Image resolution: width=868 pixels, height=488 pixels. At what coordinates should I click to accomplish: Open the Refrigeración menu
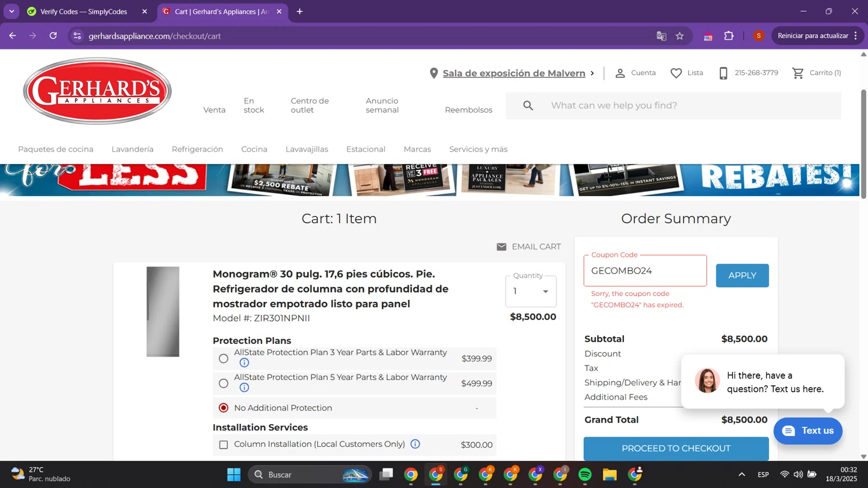(197, 149)
